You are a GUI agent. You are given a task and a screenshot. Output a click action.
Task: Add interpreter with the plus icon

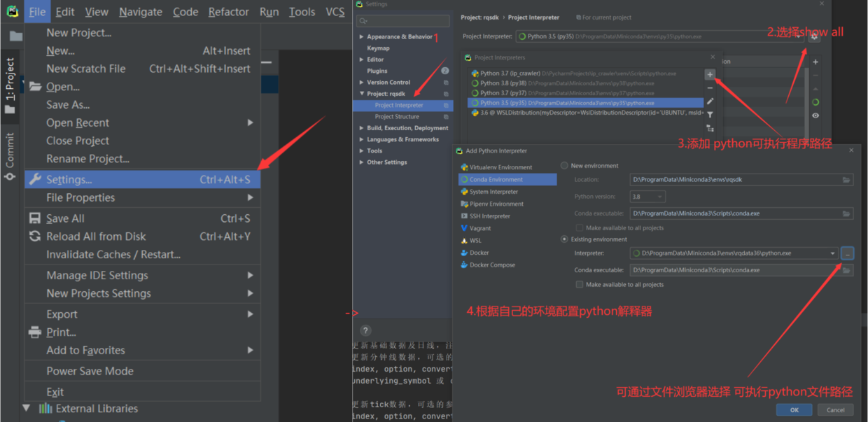coord(710,74)
